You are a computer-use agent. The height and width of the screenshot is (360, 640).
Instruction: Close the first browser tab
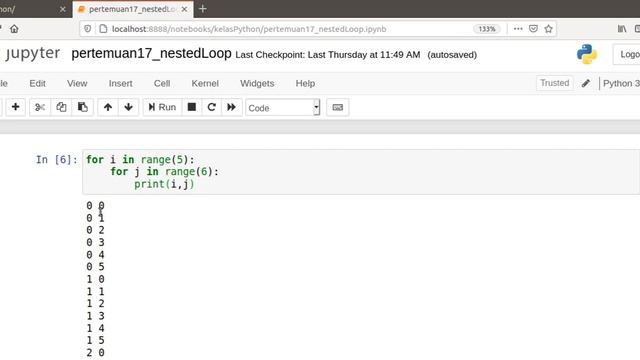[62, 9]
